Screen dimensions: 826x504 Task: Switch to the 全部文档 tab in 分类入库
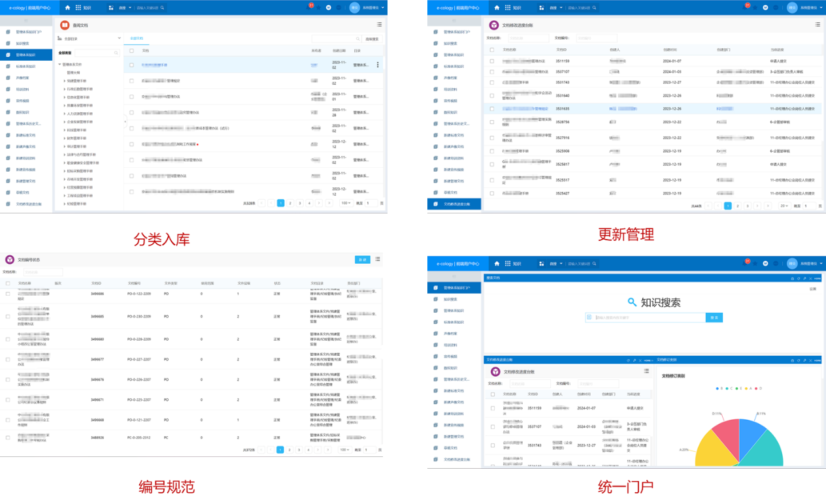136,39
